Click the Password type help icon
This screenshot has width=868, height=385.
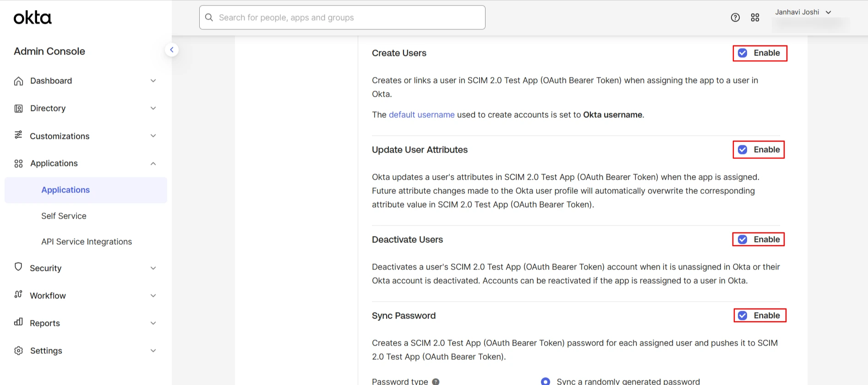[436, 381]
